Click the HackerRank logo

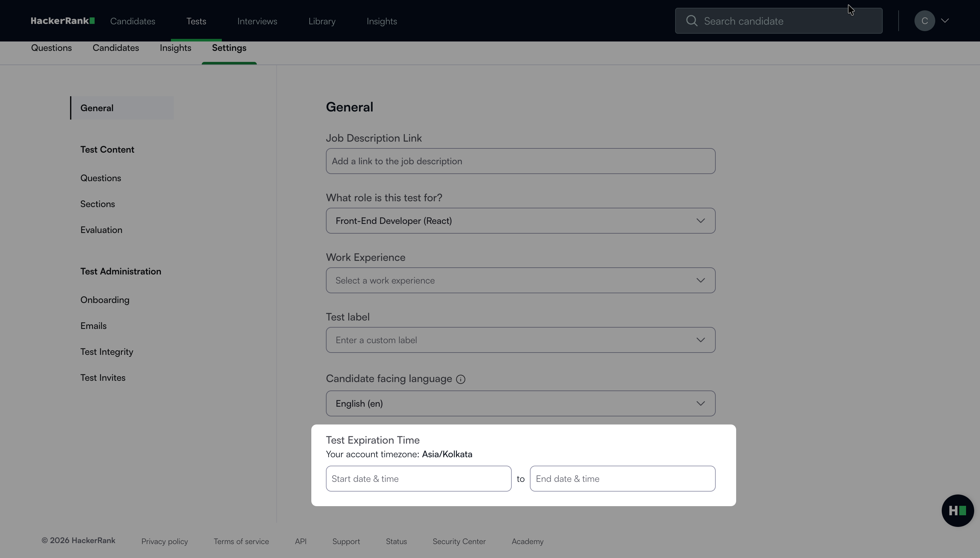click(x=63, y=21)
